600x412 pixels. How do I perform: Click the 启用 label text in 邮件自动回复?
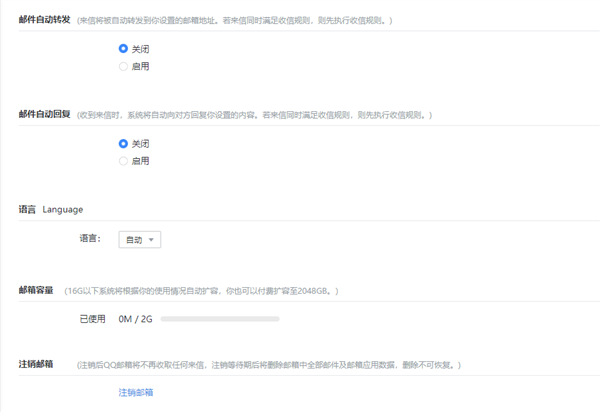click(140, 160)
